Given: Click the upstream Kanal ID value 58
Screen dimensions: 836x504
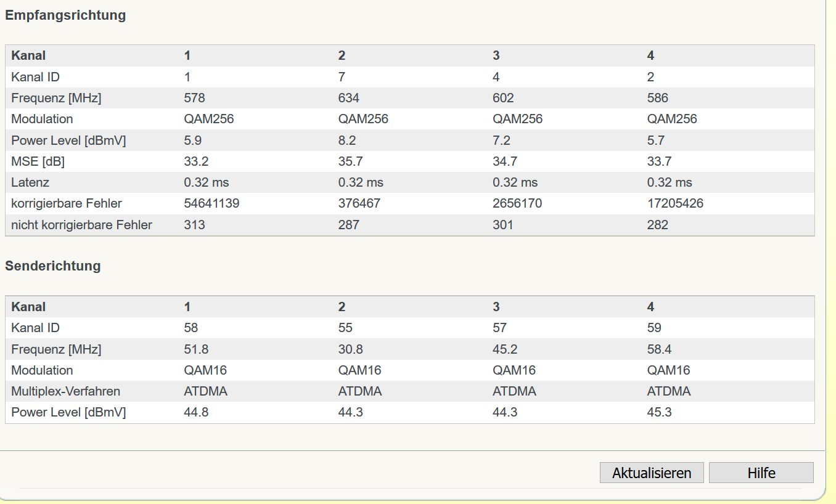Looking at the screenshot, I should pyautogui.click(x=191, y=328).
